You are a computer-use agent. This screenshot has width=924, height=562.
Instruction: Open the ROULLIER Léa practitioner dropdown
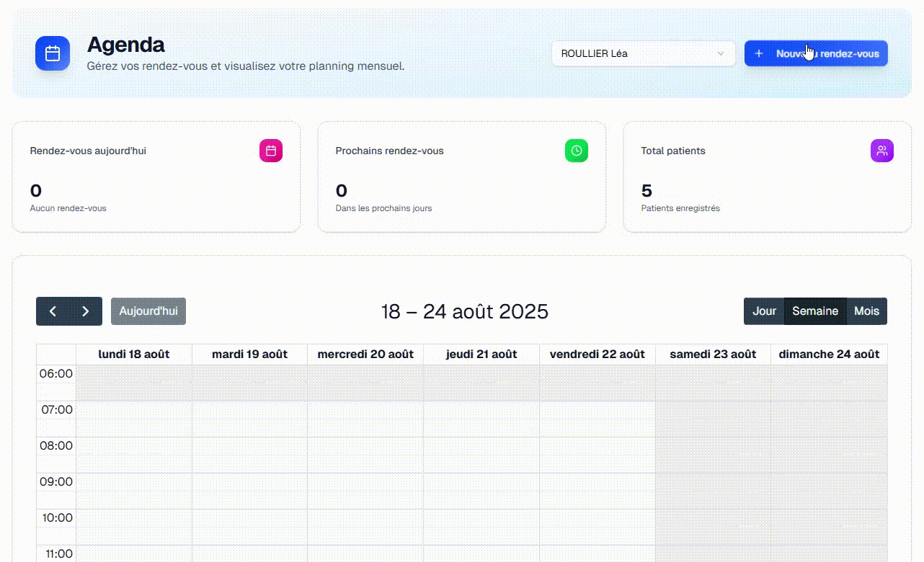[x=634, y=53]
